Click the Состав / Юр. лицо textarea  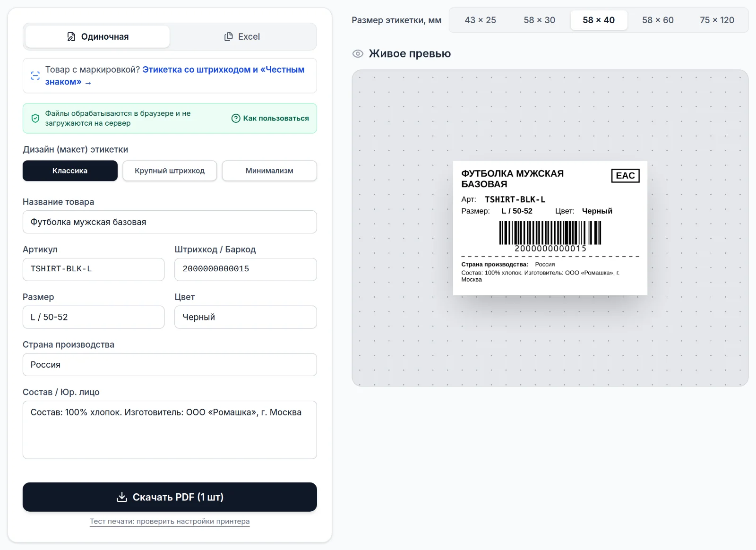tap(170, 430)
